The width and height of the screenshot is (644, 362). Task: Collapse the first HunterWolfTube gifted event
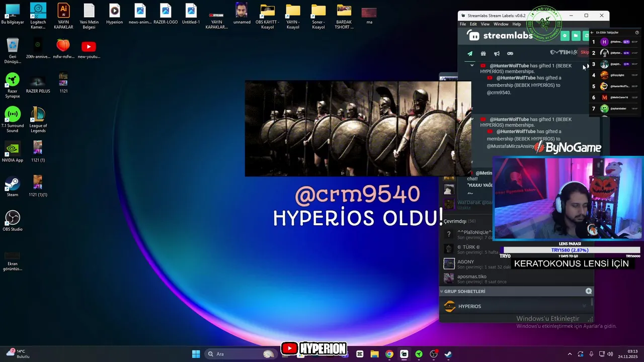click(472, 65)
